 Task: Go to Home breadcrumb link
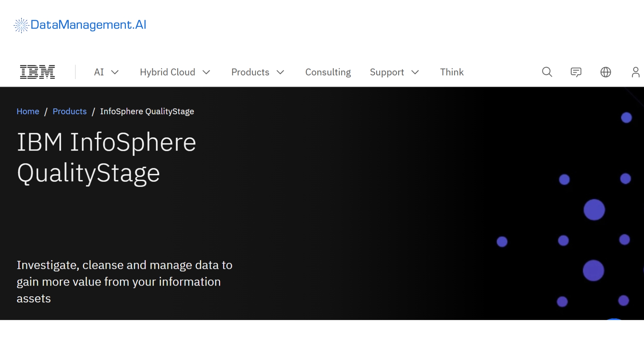point(28,111)
